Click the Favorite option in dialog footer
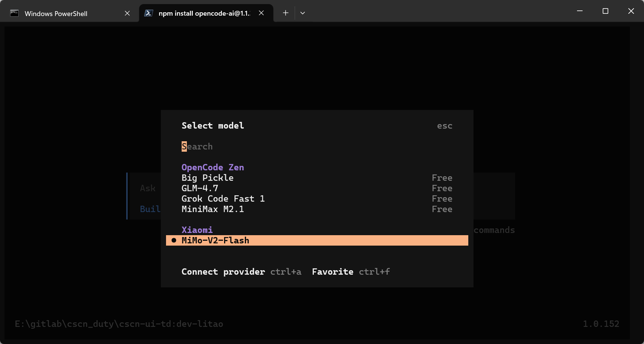Viewport: 644px width, 344px height. click(332, 272)
